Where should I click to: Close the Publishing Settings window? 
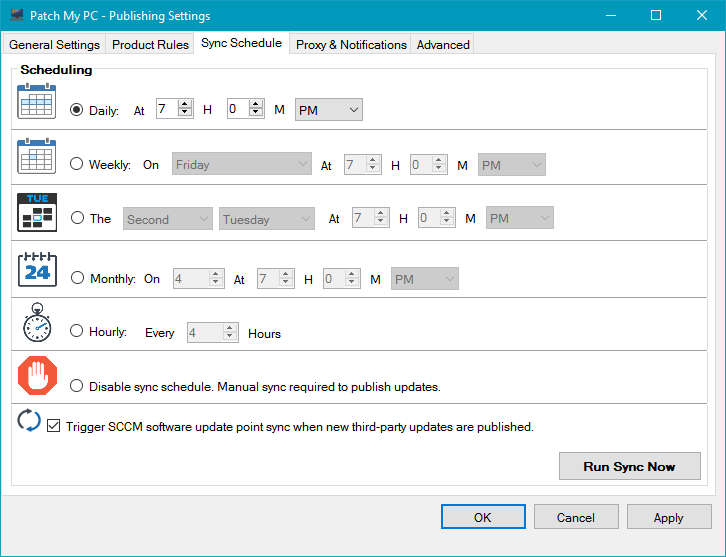coord(701,15)
